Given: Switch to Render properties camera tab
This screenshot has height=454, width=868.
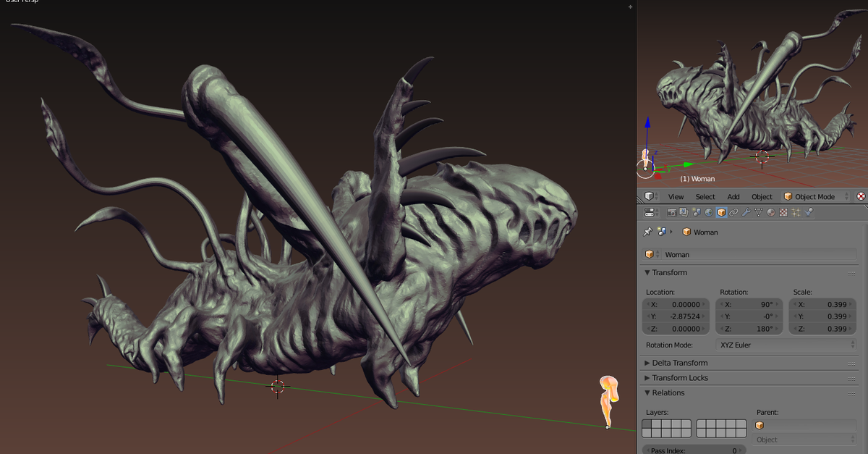Looking at the screenshot, I should [671, 213].
